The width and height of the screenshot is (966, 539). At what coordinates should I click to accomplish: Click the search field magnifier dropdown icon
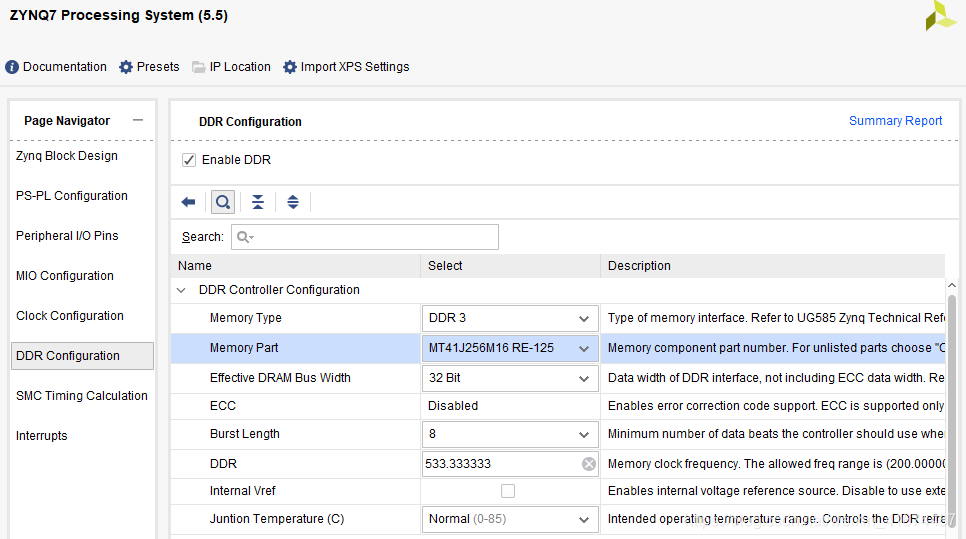click(245, 237)
